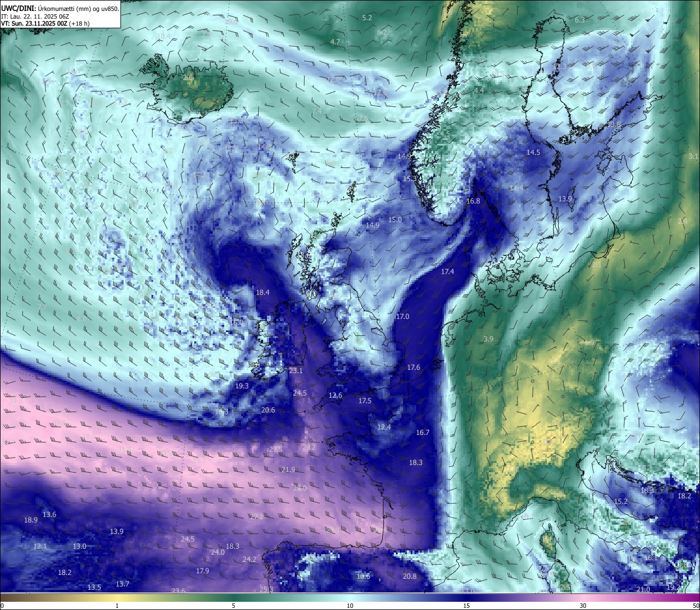Screen dimensions: 700x610
Task: Click the 18.9 value label
Action: 31,520
